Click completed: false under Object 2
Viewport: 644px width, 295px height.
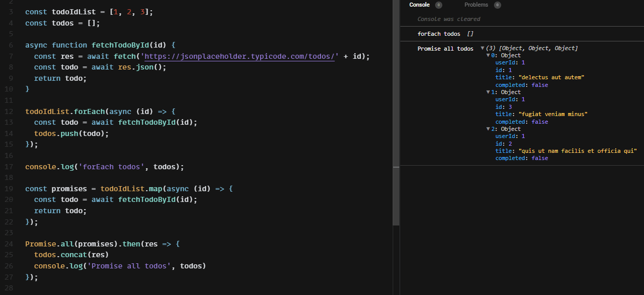click(521, 158)
